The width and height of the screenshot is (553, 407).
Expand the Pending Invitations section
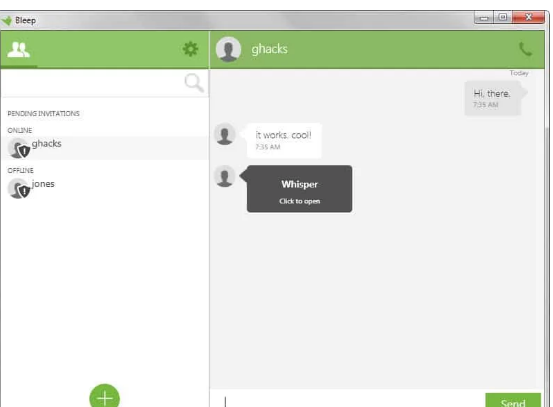43,114
